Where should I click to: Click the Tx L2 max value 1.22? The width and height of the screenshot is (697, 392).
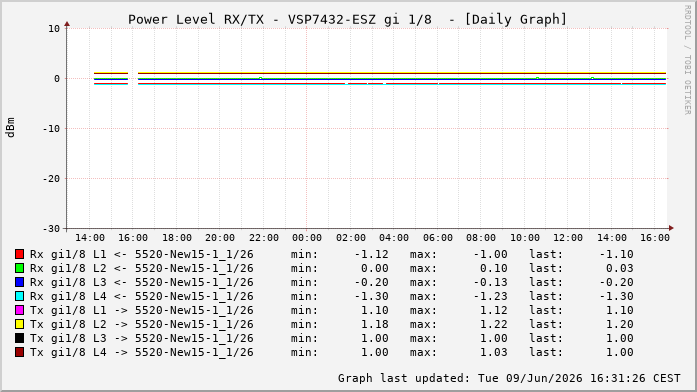[493, 324]
